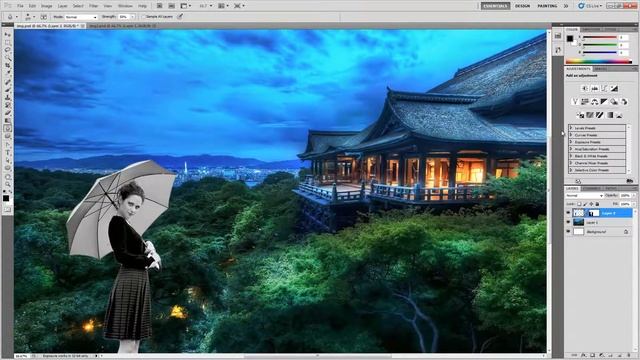The image size is (640, 360).
Task: Select the Lasso tool
Action: [7, 50]
